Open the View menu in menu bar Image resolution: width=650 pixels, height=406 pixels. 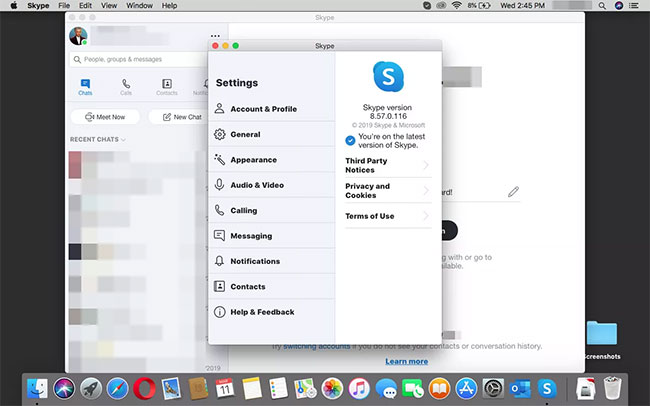109,6
